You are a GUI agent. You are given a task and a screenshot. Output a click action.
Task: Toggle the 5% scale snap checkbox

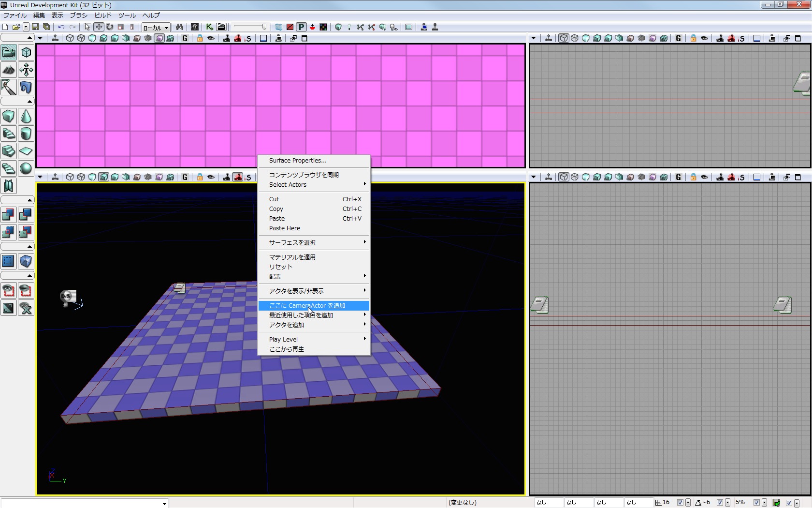(x=756, y=503)
